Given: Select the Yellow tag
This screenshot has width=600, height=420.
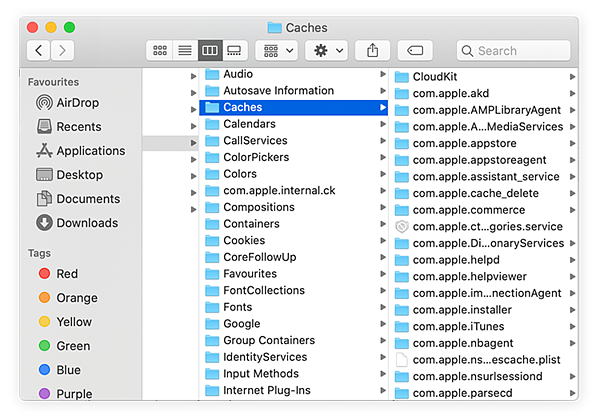Looking at the screenshot, I should (65, 322).
